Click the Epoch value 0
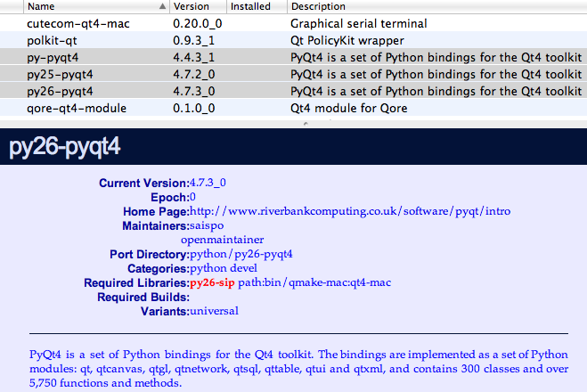Image resolution: width=587 pixels, height=392 pixels. [192, 197]
